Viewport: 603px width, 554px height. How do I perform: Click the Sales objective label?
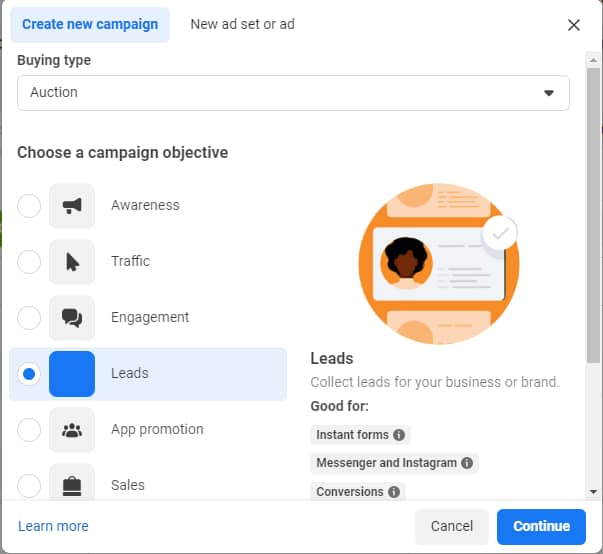[x=128, y=485]
